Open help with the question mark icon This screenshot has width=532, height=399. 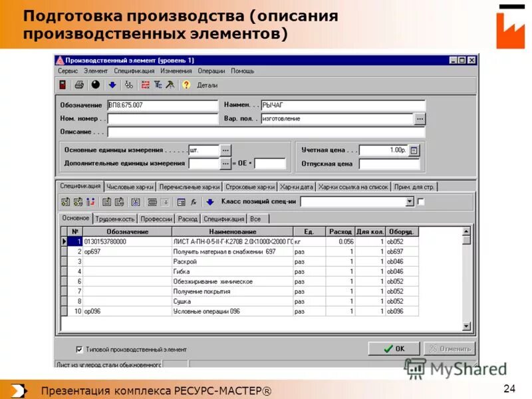188,84
